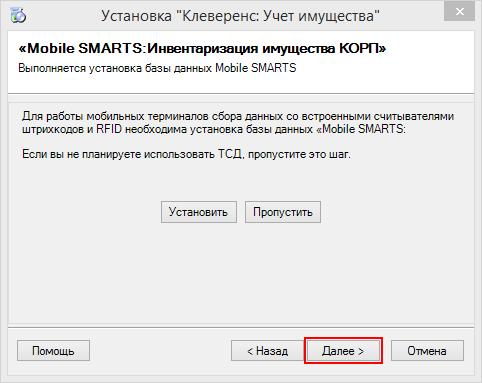Viewport: 482px width, 383px height.
Task: Click subtitle 'Выполняется установка базы данных Mobile SMARTS'
Action: point(157,68)
